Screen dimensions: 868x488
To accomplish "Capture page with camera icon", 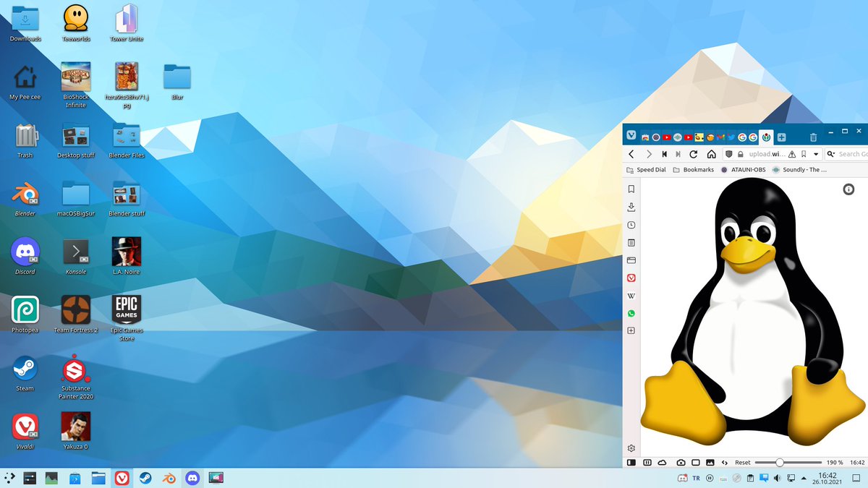I will 681,462.
